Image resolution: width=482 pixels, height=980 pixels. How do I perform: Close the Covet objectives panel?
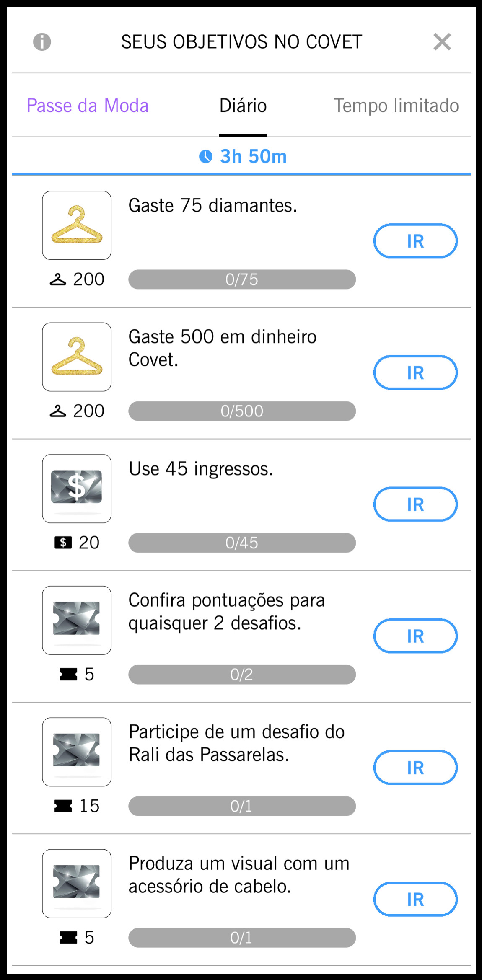pyautogui.click(x=442, y=42)
